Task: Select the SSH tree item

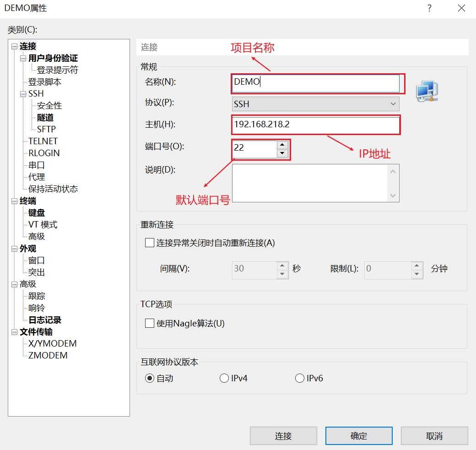Action: click(36, 94)
